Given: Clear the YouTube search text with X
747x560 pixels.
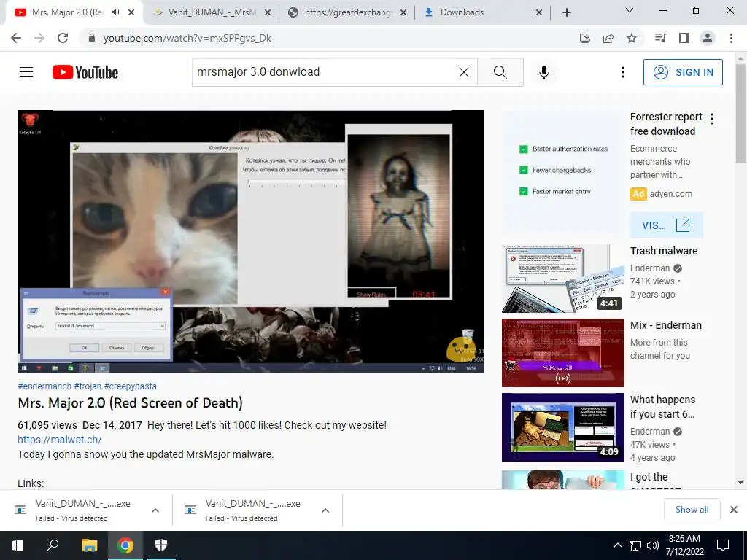Looking at the screenshot, I should (463, 72).
